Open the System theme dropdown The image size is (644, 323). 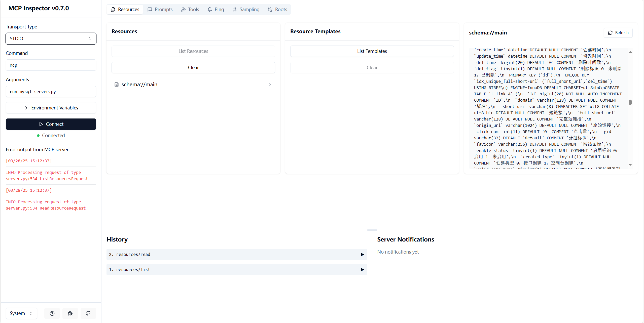[21, 313]
